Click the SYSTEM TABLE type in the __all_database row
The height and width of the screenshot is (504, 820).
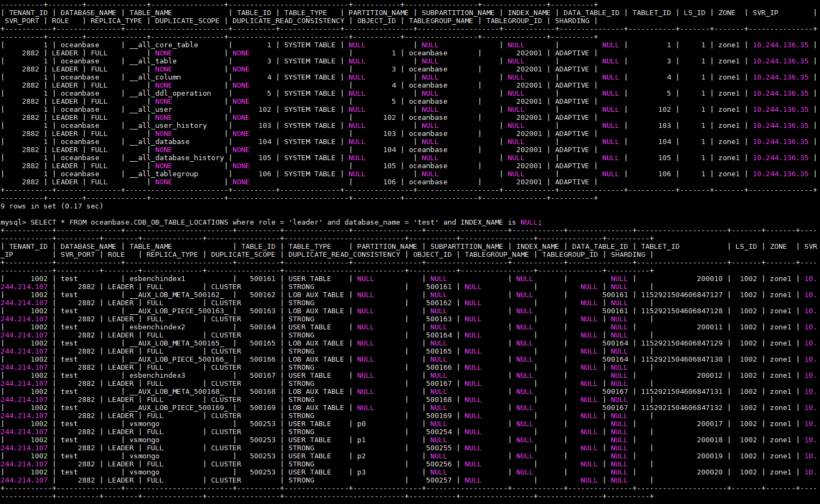(x=310, y=142)
